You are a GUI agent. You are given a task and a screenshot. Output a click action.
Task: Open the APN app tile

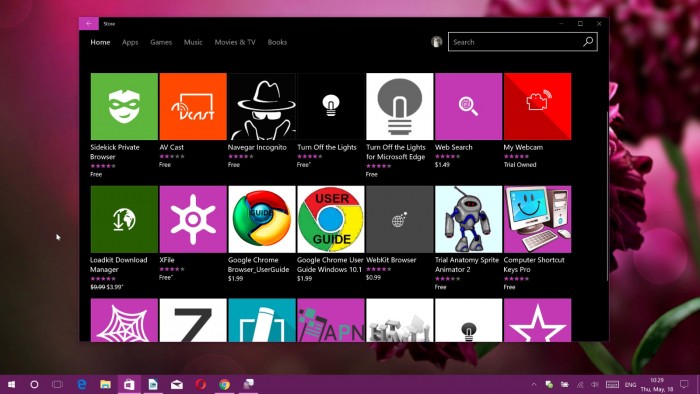point(330,320)
